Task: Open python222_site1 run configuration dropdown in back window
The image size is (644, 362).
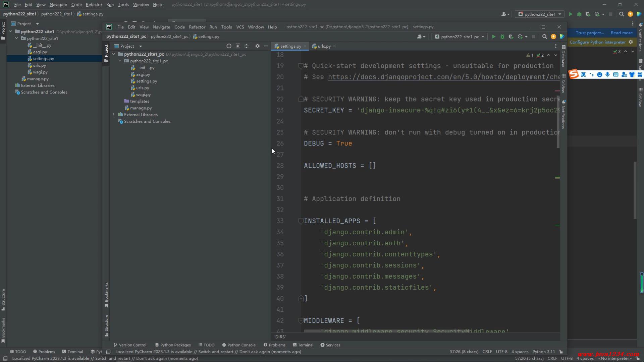Action: (540, 14)
